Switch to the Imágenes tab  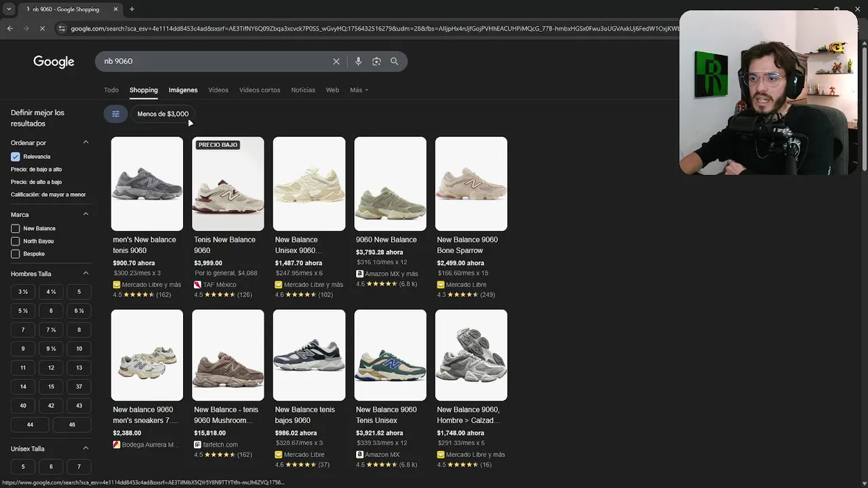click(x=183, y=90)
